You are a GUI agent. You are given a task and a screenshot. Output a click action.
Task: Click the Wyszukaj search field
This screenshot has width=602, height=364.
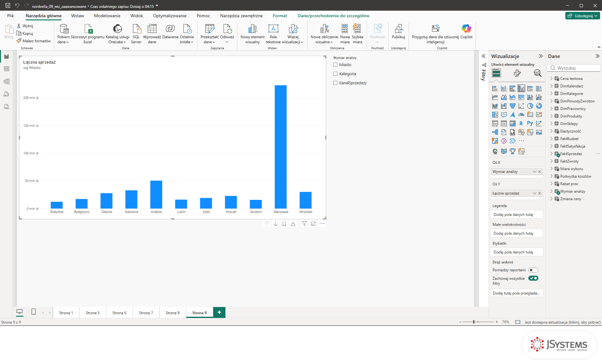[574, 68]
